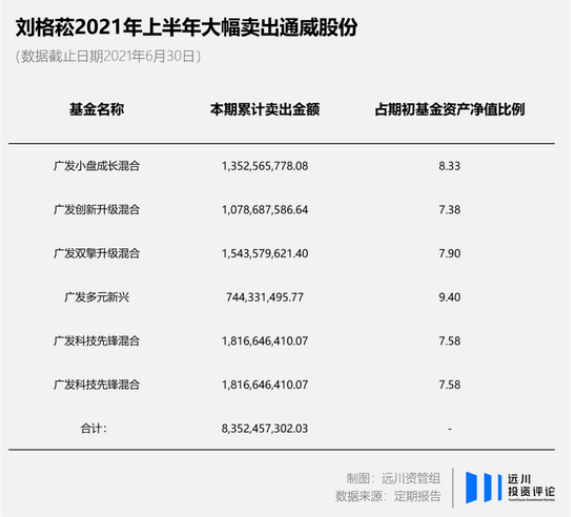Click the 合计 total row label
Screen dimensions: 571x517
[x=93, y=429]
